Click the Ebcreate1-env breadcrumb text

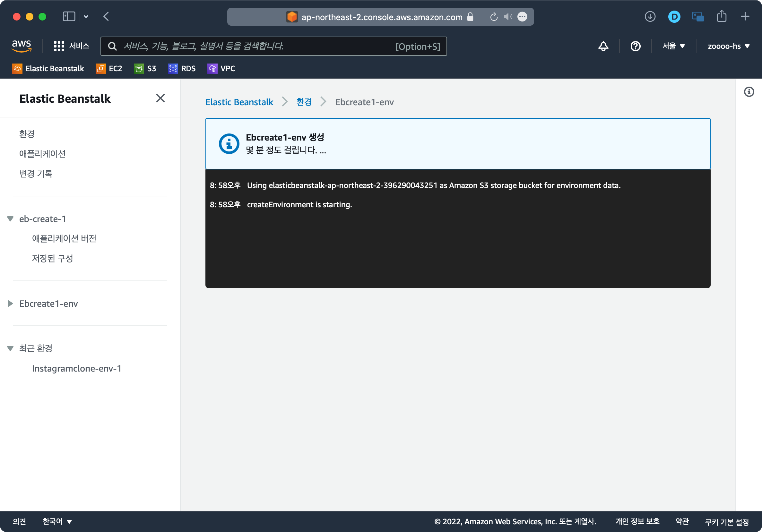pyautogui.click(x=364, y=102)
